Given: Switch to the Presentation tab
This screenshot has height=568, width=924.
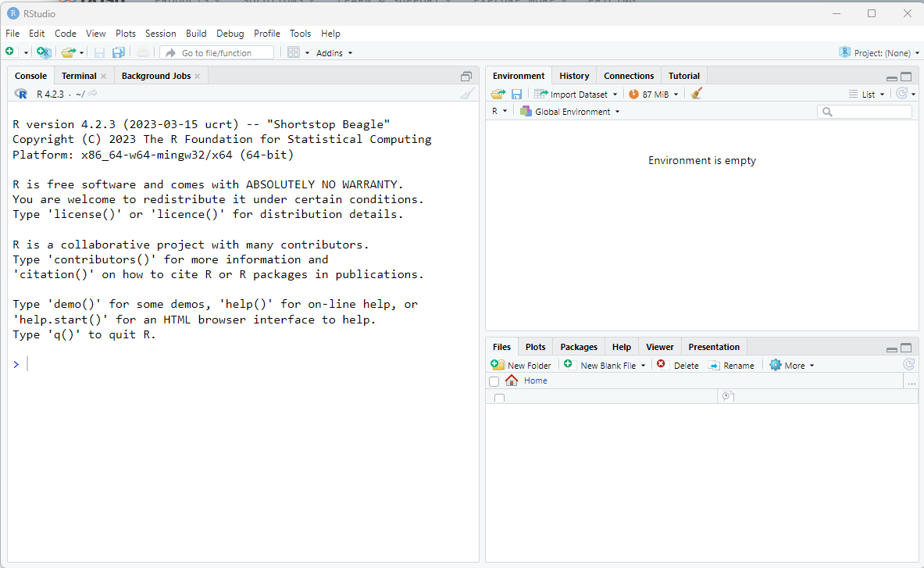Looking at the screenshot, I should tap(714, 347).
